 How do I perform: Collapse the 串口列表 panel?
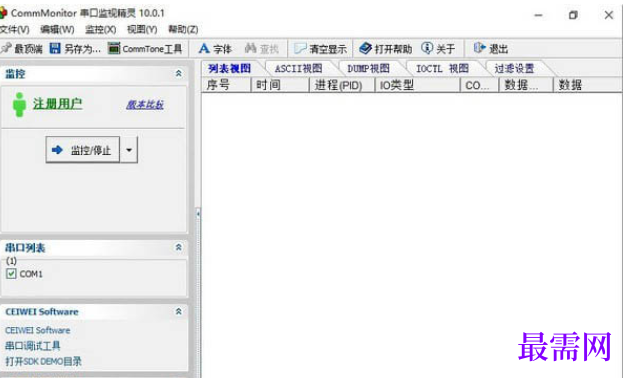pos(178,247)
